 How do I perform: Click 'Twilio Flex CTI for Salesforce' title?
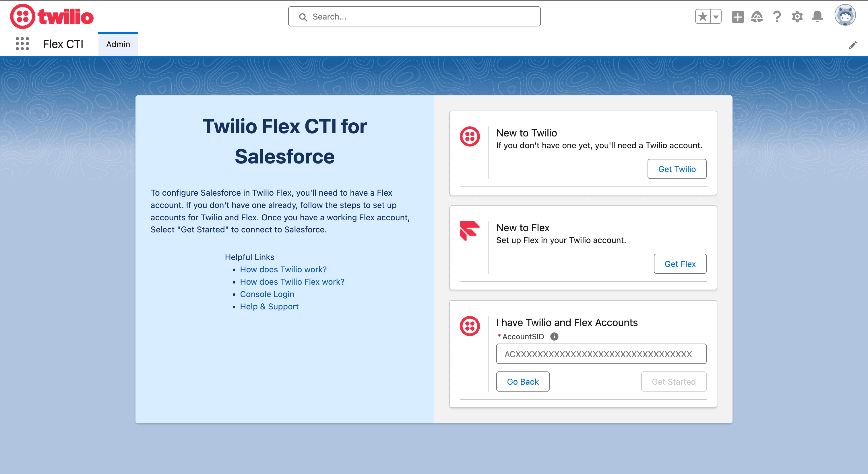pos(285,141)
